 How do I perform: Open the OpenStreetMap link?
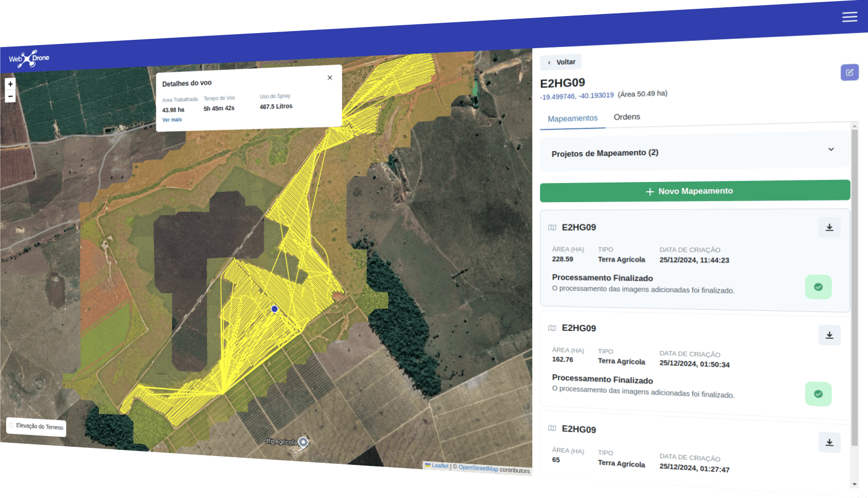point(478,468)
